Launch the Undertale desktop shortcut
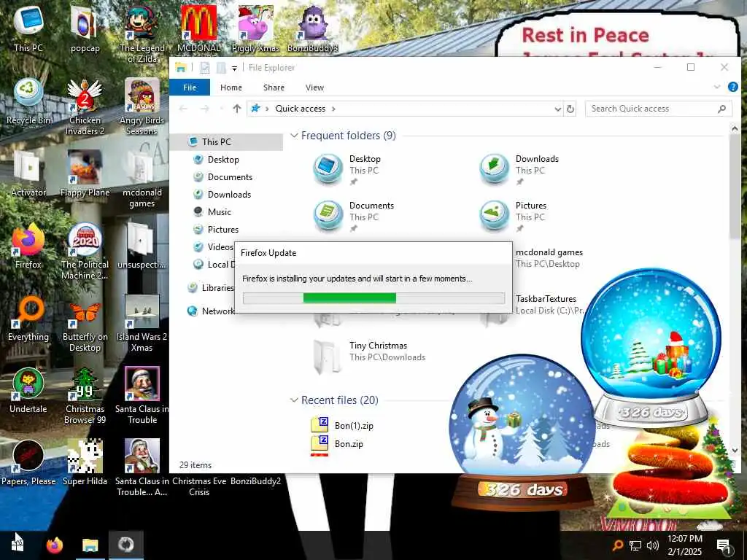Screen dimensions: 747x560 (x=28, y=391)
